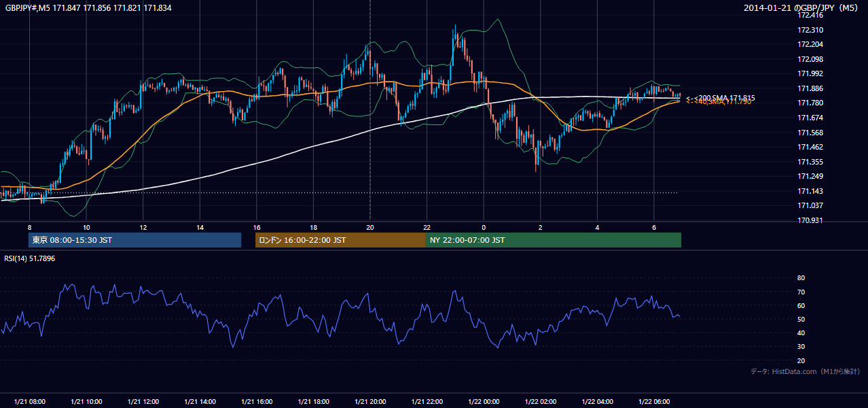Click the データ: HistData.com source credit
This screenshot has width=868, height=408.
pyautogui.click(x=806, y=371)
